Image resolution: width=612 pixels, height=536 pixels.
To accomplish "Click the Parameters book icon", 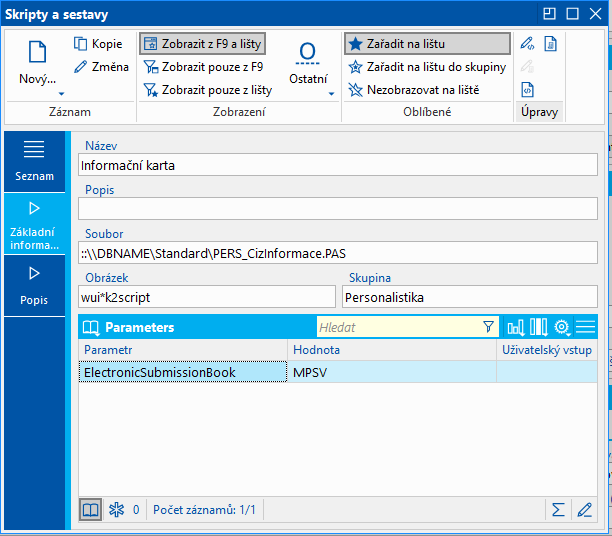I will click(91, 327).
